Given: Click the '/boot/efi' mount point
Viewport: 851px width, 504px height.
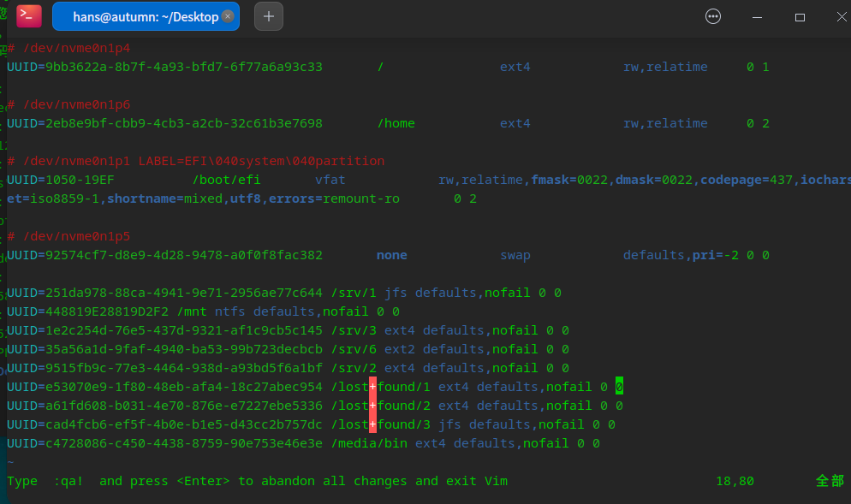Looking at the screenshot, I should pyautogui.click(x=226, y=180).
